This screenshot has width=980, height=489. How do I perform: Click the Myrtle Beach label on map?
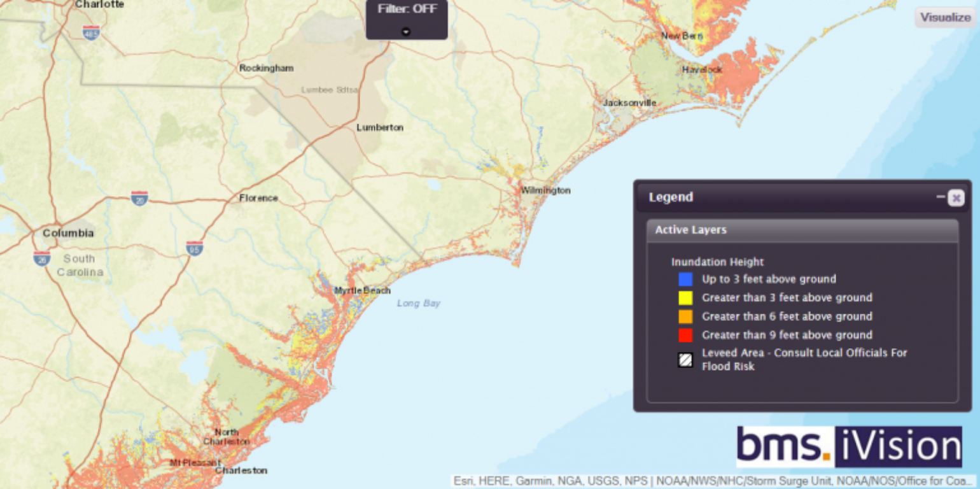pyautogui.click(x=363, y=291)
